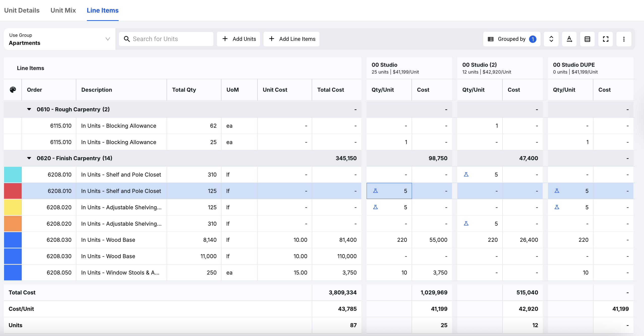
Task: Click the text formatting icon in toolbar
Action: (569, 39)
